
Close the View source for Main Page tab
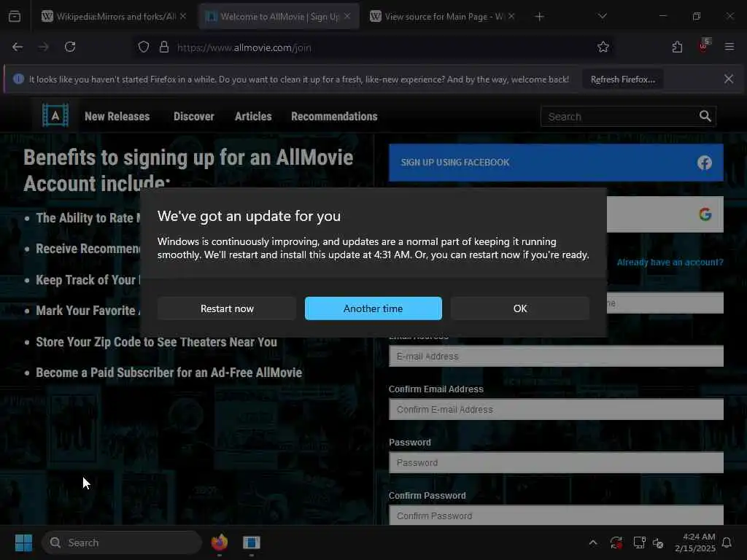(x=511, y=16)
